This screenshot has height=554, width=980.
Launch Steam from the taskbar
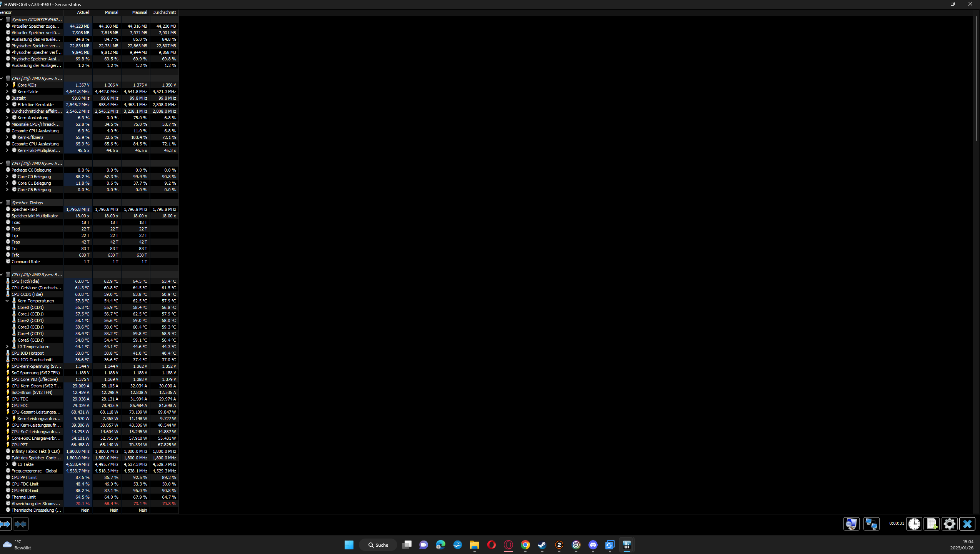(542, 545)
